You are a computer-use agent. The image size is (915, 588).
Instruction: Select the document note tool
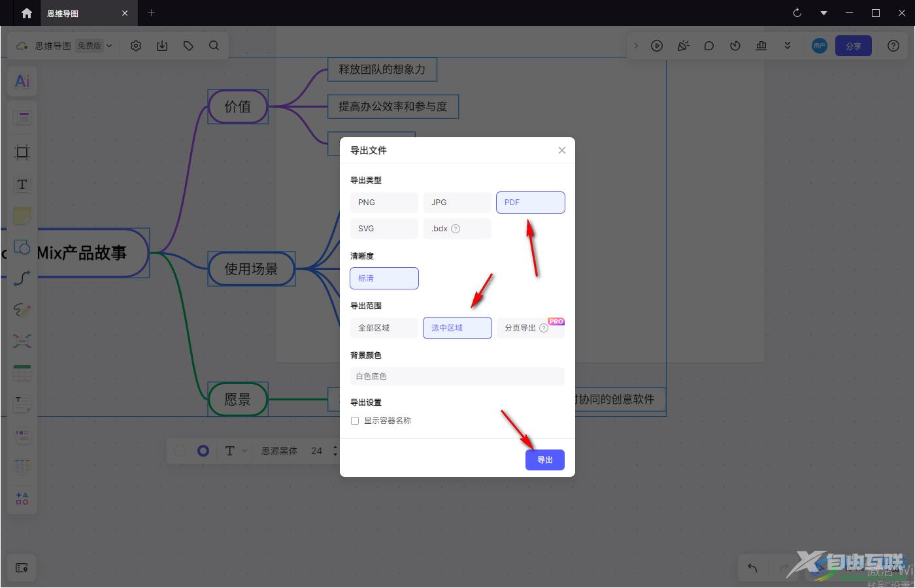tap(22, 404)
